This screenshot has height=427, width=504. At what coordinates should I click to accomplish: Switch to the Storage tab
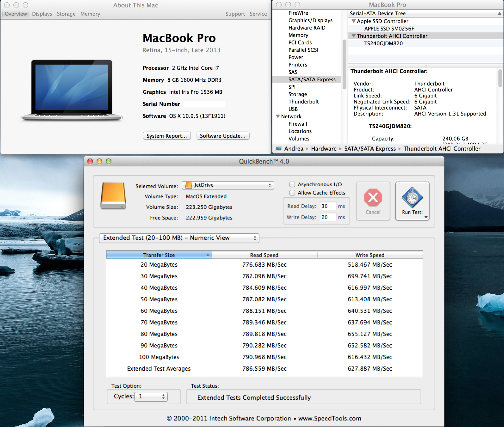pyautogui.click(x=66, y=14)
